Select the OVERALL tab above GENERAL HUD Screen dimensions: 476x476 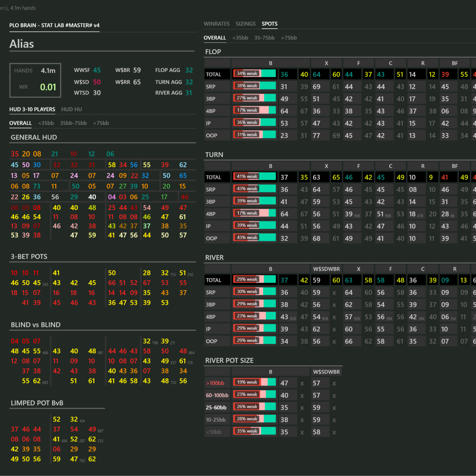pyautogui.click(x=20, y=123)
